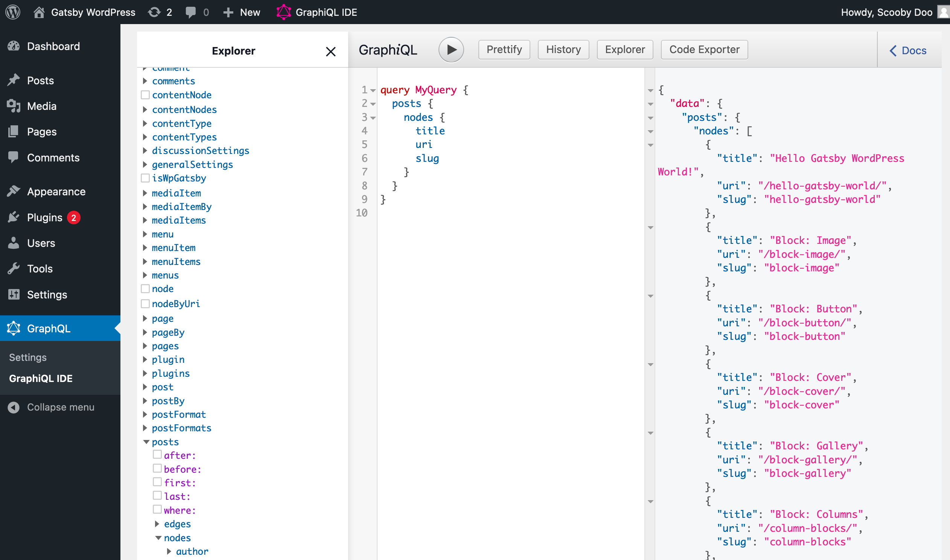Tick the node field checkbox

coord(145,289)
